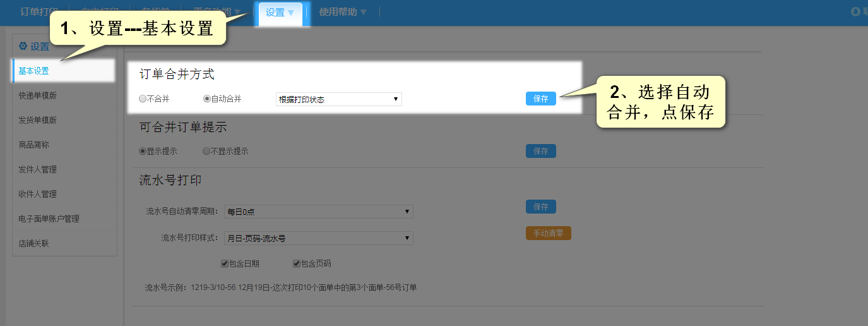Select 发件人管理 in the sidebar
868x326 pixels.
point(38,169)
